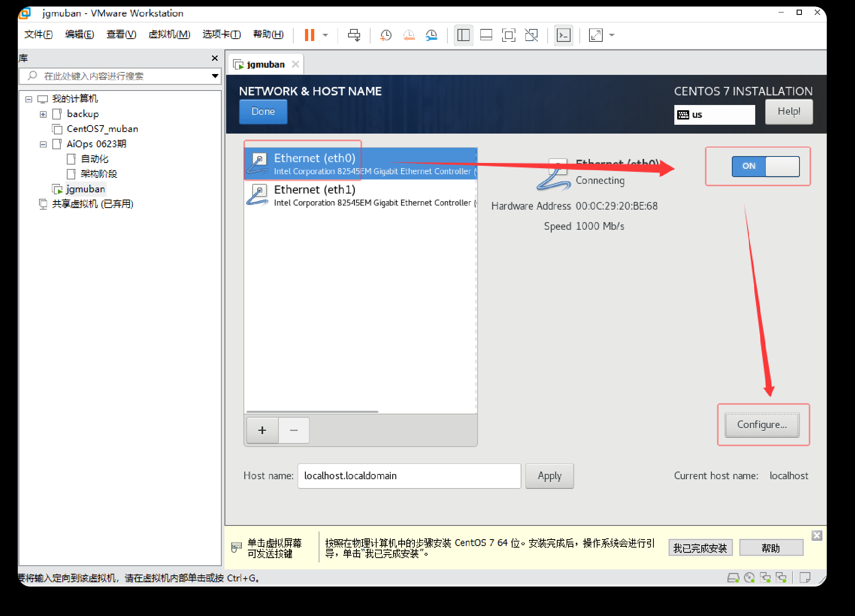Select 我的计算机 in the library tree

(x=75, y=99)
